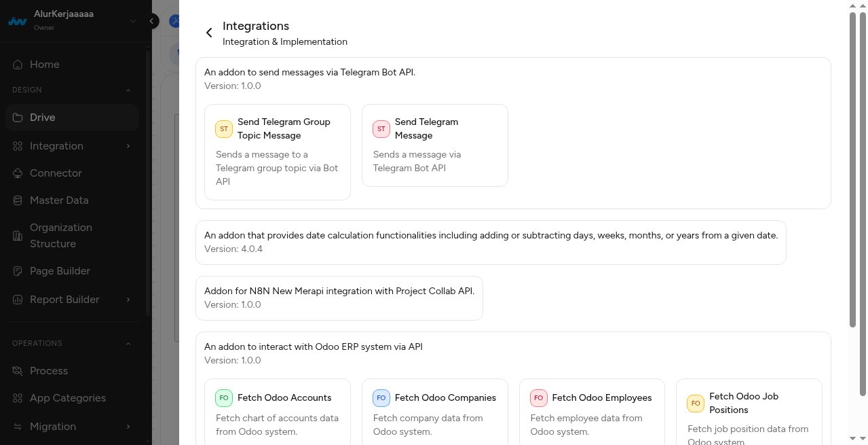This screenshot has width=868, height=445.
Task: Click the Drive folder icon
Action: [x=18, y=118]
